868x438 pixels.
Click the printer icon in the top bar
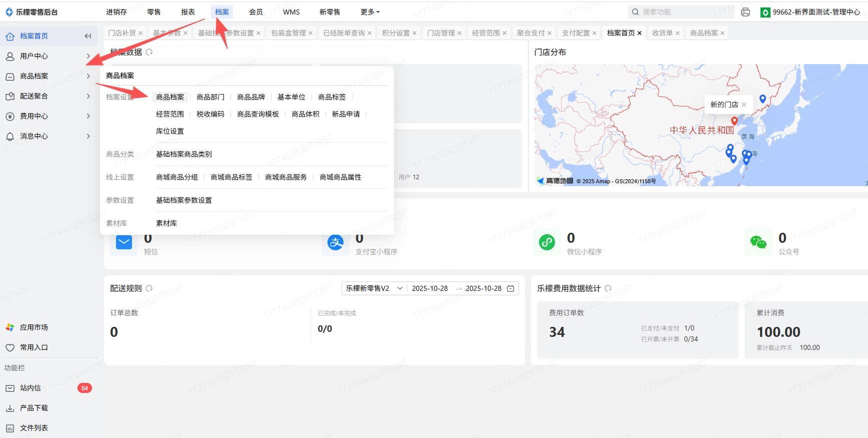(x=745, y=12)
